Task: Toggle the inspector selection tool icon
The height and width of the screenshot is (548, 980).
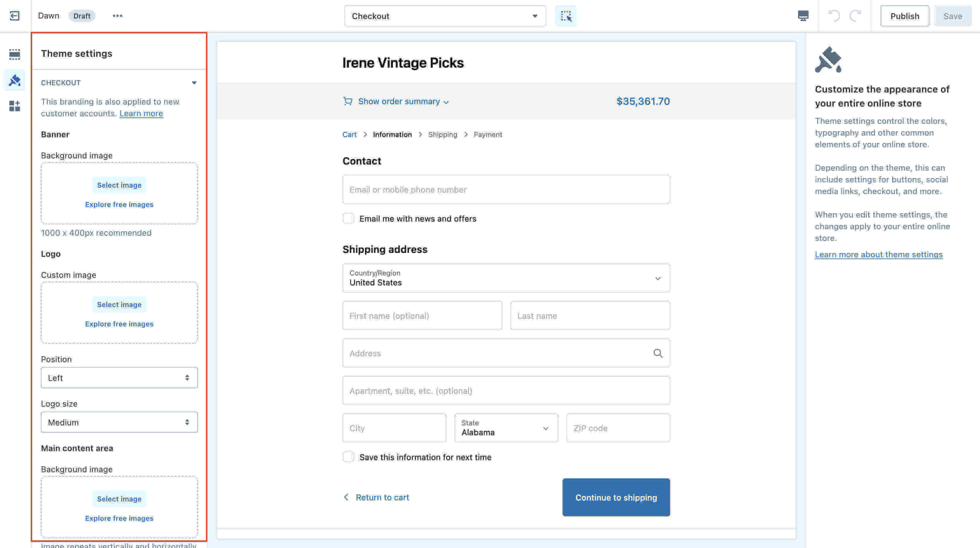Action: pyautogui.click(x=566, y=16)
